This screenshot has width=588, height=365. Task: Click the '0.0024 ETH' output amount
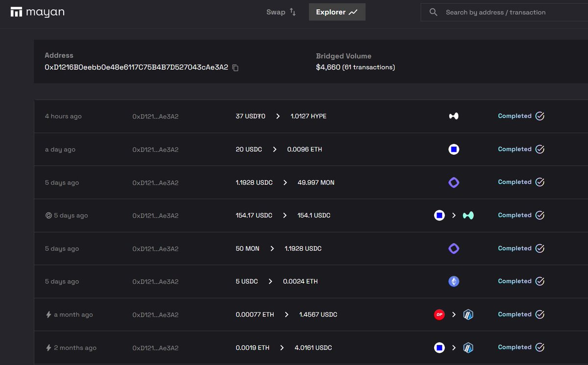pyautogui.click(x=300, y=282)
